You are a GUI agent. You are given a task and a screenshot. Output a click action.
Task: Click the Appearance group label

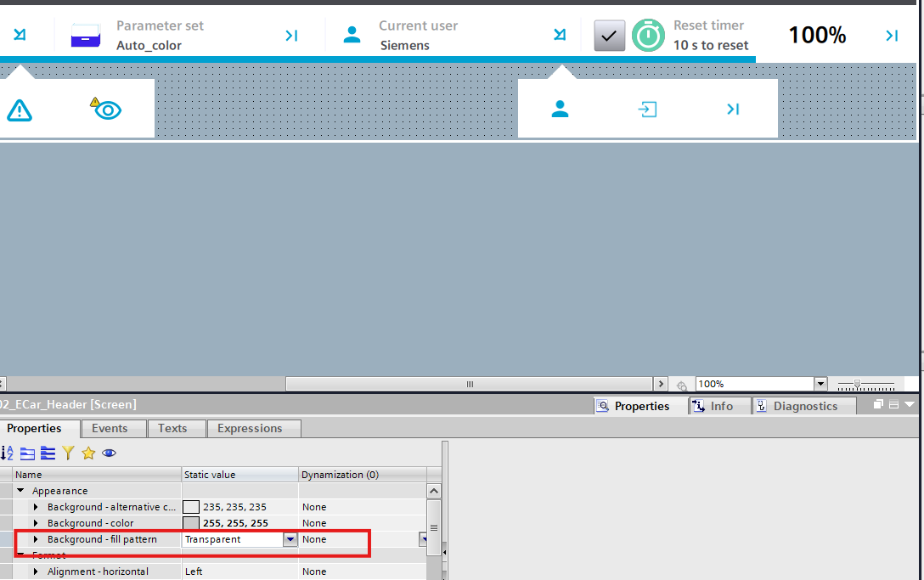point(59,490)
